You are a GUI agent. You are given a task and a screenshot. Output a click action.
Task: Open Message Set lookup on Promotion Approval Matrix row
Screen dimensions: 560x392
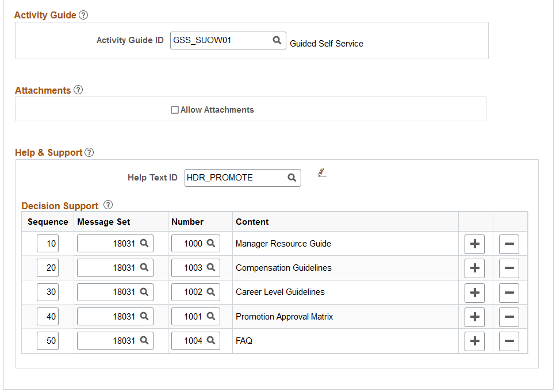[x=145, y=316]
